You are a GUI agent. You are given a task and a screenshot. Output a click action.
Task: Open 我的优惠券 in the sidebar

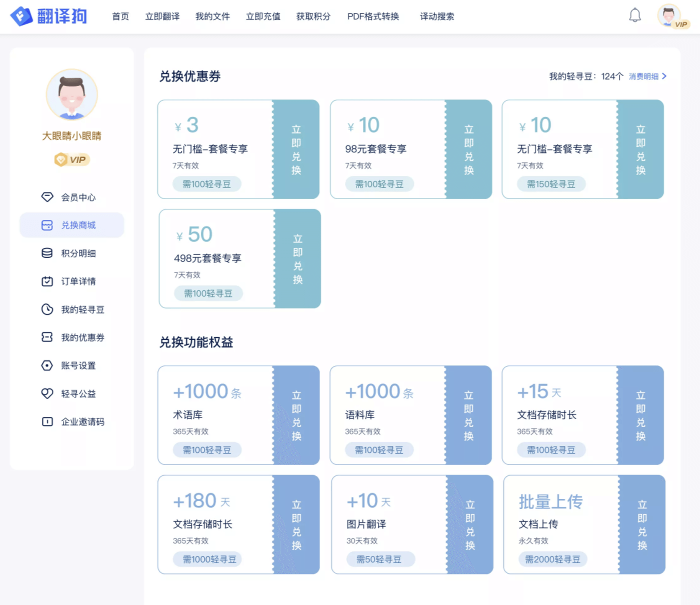pos(82,337)
